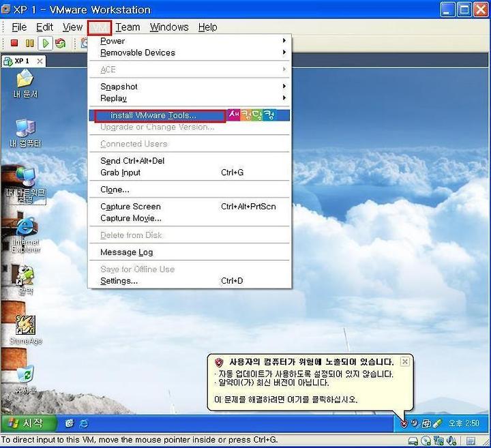The width and height of the screenshot is (491, 448).
Task: Select the StoneAge desktop icon
Action: point(26,329)
